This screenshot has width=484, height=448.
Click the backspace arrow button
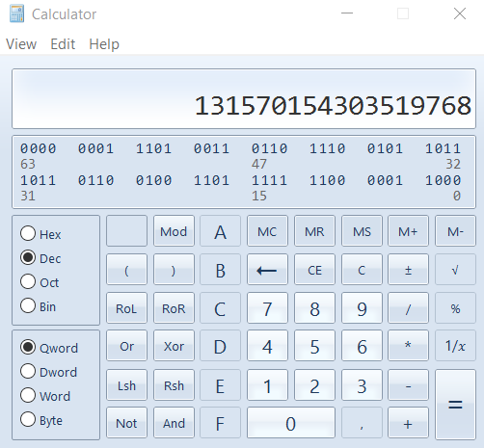267,270
